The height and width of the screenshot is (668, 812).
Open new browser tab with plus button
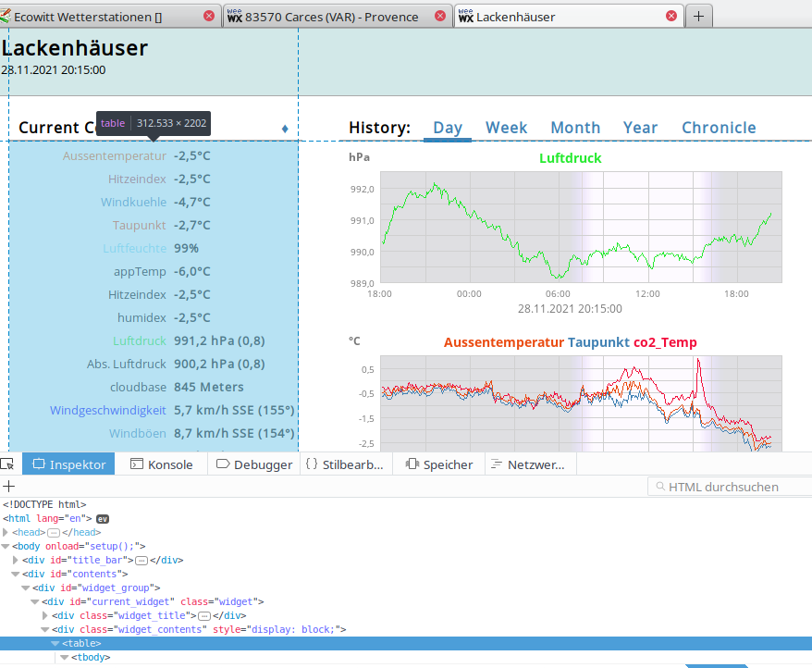(x=698, y=16)
